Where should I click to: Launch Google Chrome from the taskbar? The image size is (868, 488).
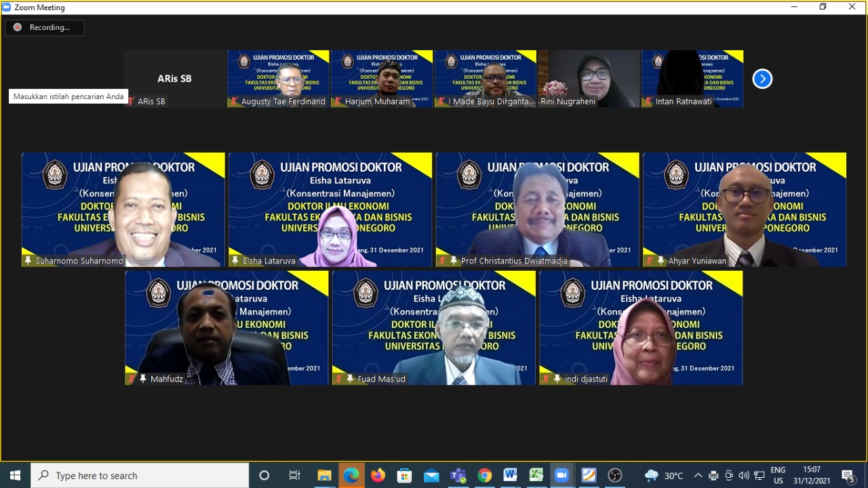484,475
